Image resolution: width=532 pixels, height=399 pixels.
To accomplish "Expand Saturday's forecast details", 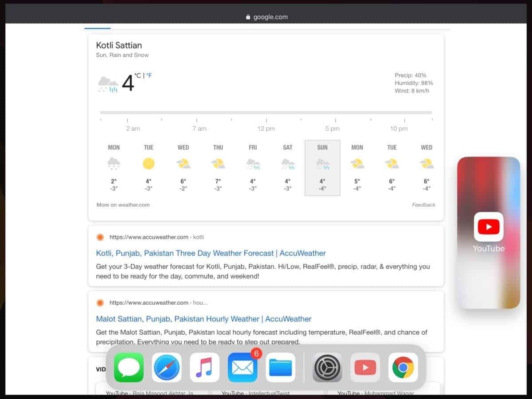I will click(287, 168).
